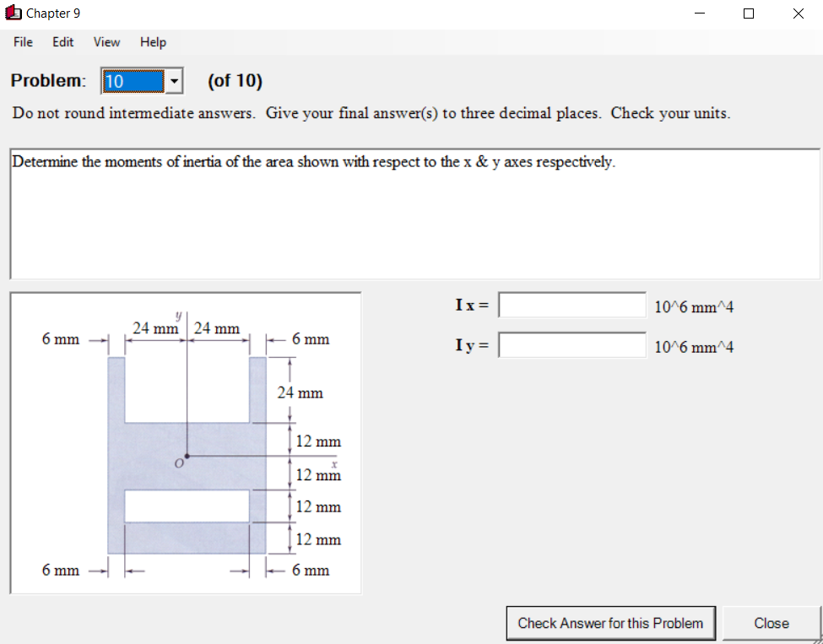Click the 10^6 mm^4 units label beside Ix

[695, 306]
